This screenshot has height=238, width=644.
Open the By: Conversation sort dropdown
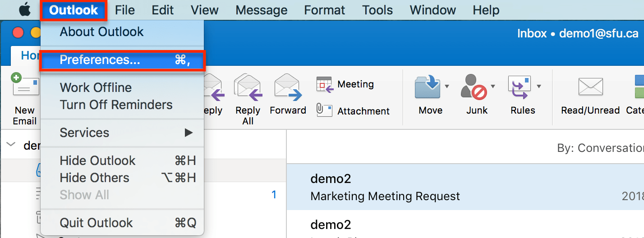600,148
